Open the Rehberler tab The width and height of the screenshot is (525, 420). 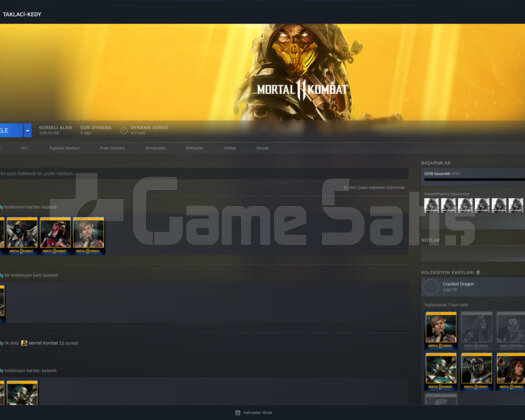195,148
